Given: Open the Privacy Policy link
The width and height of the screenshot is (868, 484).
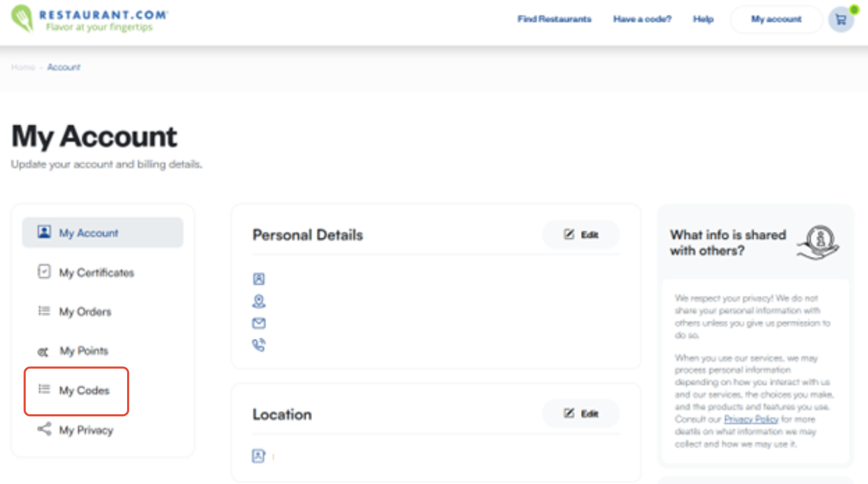Looking at the screenshot, I should pos(751,419).
